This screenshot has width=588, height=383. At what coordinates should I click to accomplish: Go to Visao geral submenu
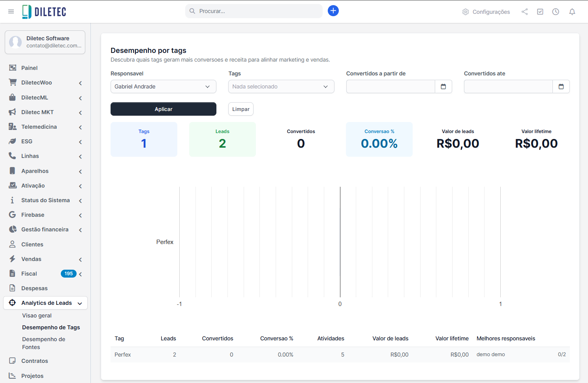coord(37,315)
